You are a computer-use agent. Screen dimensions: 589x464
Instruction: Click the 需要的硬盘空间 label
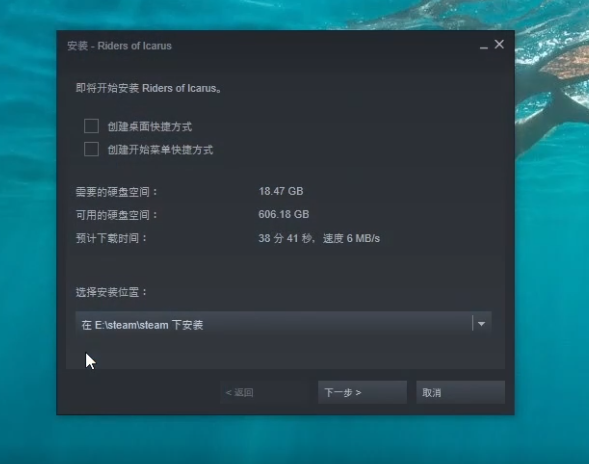[116, 192]
